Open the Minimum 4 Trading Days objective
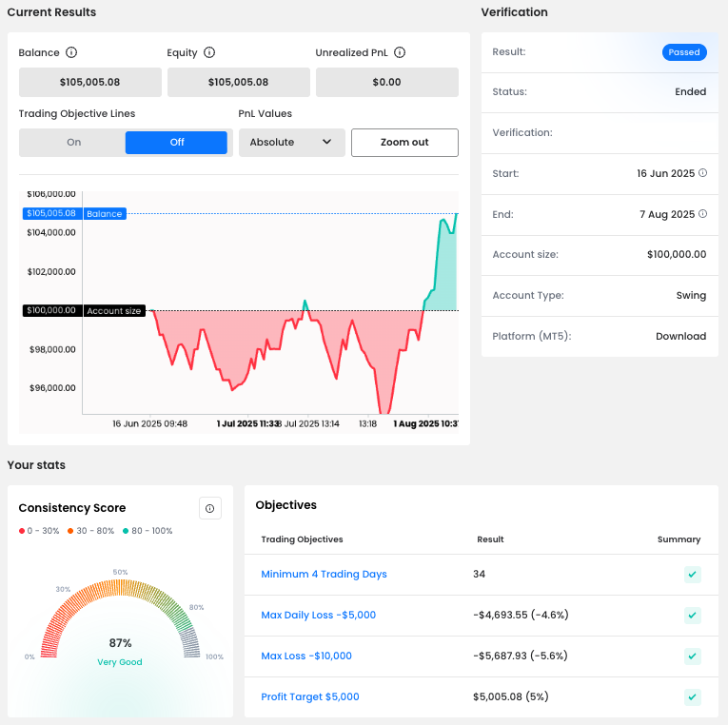This screenshot has width=728, height=725. (x=324, y=575)
